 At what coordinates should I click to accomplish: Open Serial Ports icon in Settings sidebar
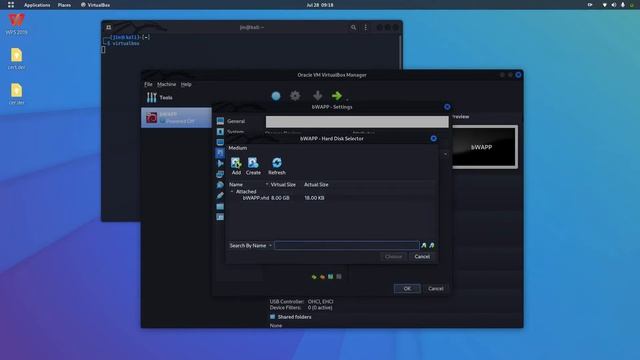220,185
